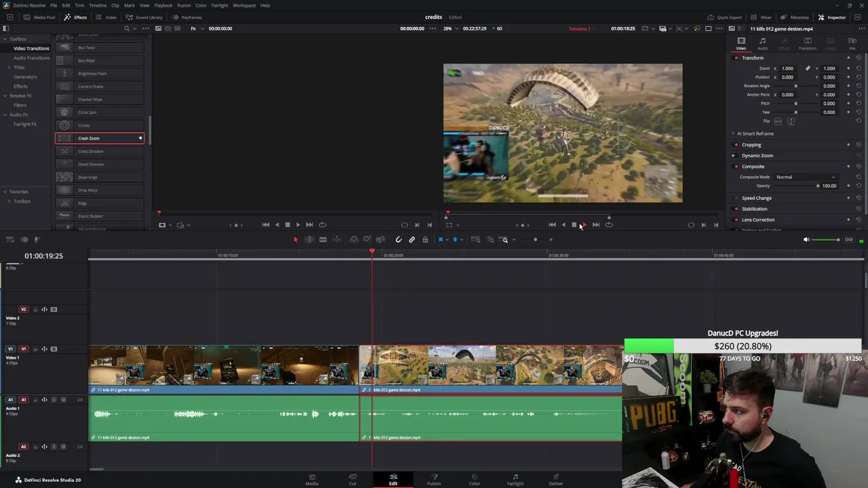Viewport: 868px width, 488px height.
Task: Open the Mixer panel
Action: (x=762, y=17)
